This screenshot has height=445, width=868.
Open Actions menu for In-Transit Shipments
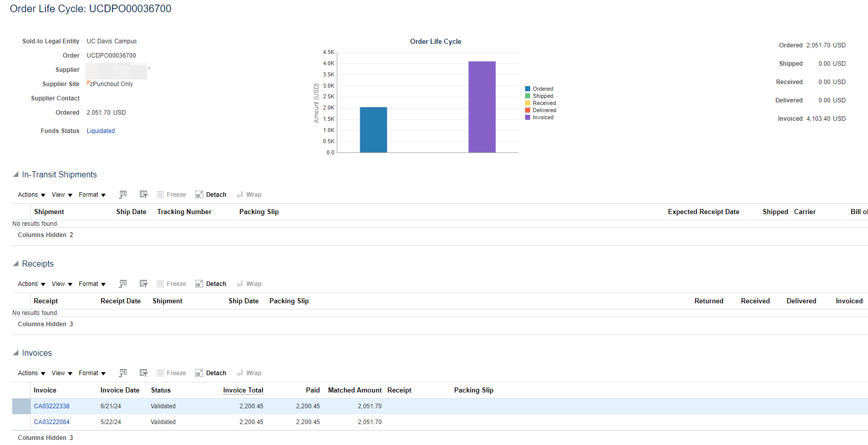click(32, 195)
